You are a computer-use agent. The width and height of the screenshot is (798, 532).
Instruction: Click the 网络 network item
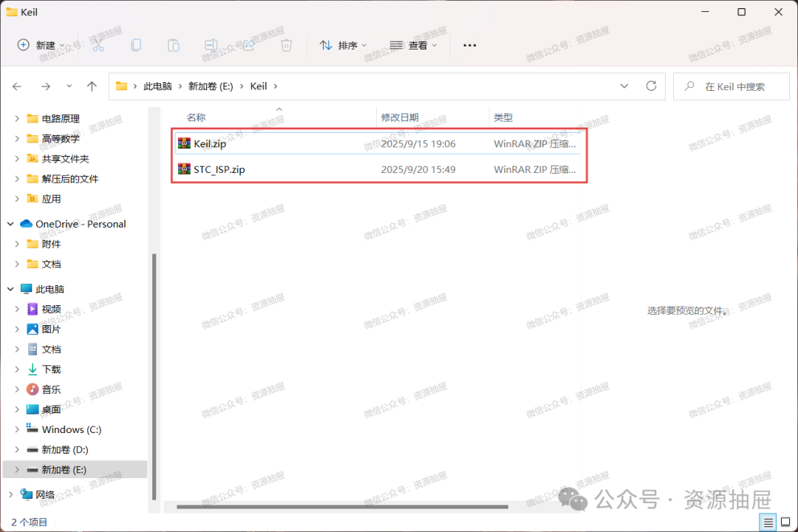click(45, 494)
